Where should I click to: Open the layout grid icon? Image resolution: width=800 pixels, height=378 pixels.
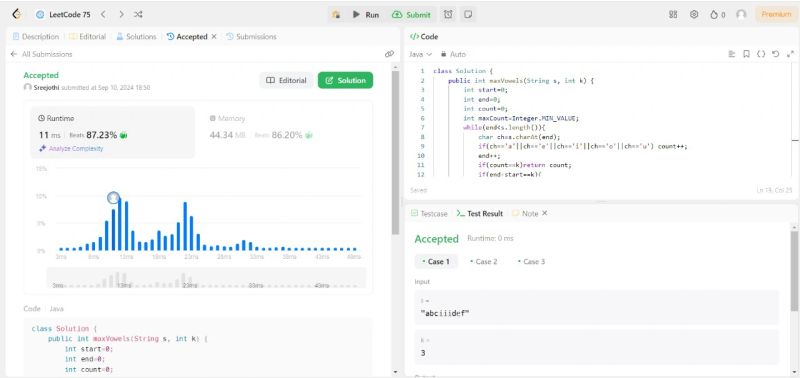click(673, 15)
